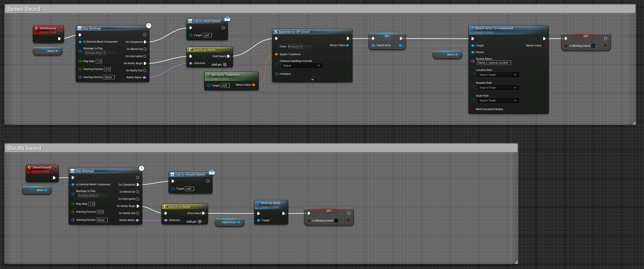Click the Add pin plus on the Hold Sword switch
The image size is (644, 269).
tap(225, 65)
